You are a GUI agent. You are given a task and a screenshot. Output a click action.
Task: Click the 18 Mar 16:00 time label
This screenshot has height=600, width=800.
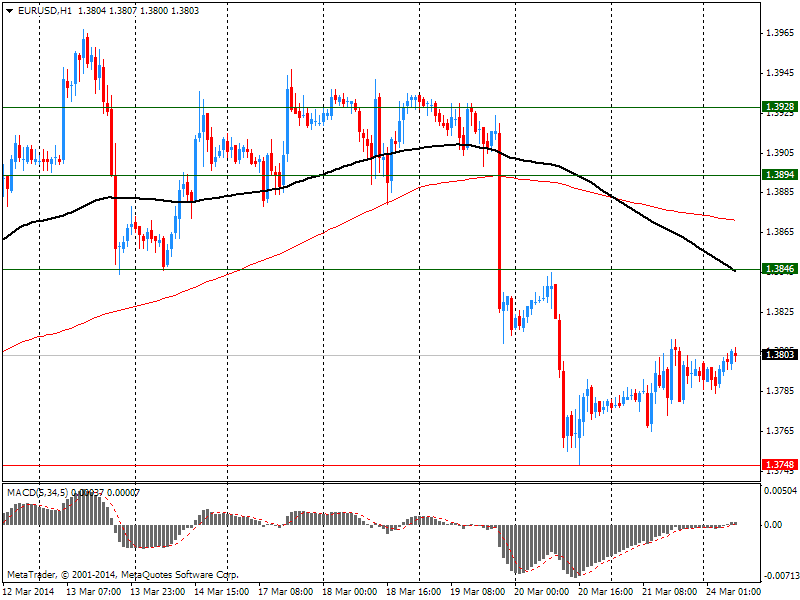click(x=414, y=592)
